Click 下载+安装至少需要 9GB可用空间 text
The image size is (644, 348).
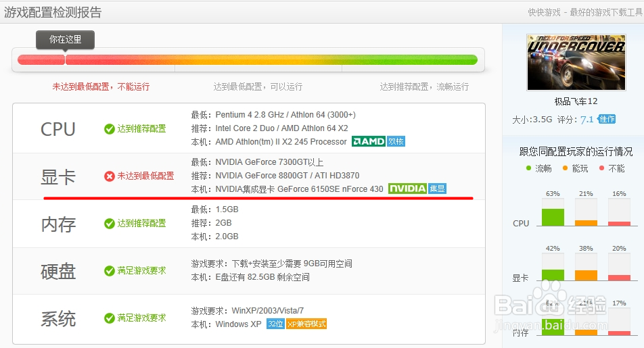coord(292,264)
